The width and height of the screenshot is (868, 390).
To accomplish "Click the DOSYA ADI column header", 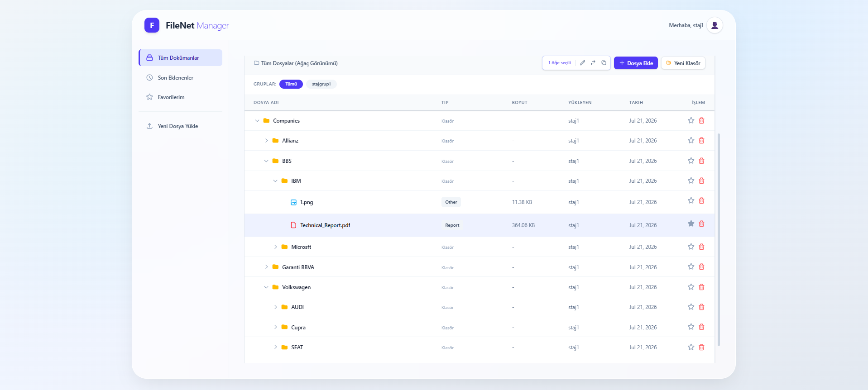I will (266, 103).
